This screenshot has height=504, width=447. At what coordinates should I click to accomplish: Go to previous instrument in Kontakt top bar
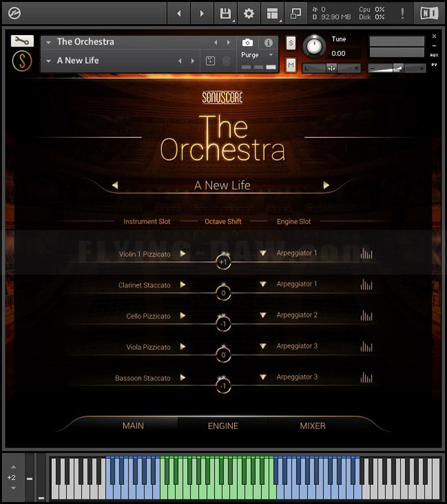[179, 14]
